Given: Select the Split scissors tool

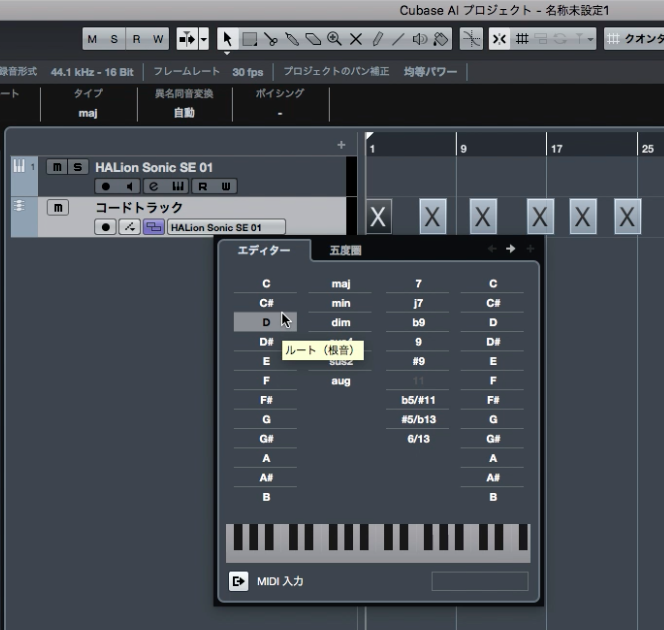Looking at the screenshot, I should pos(271,39).
